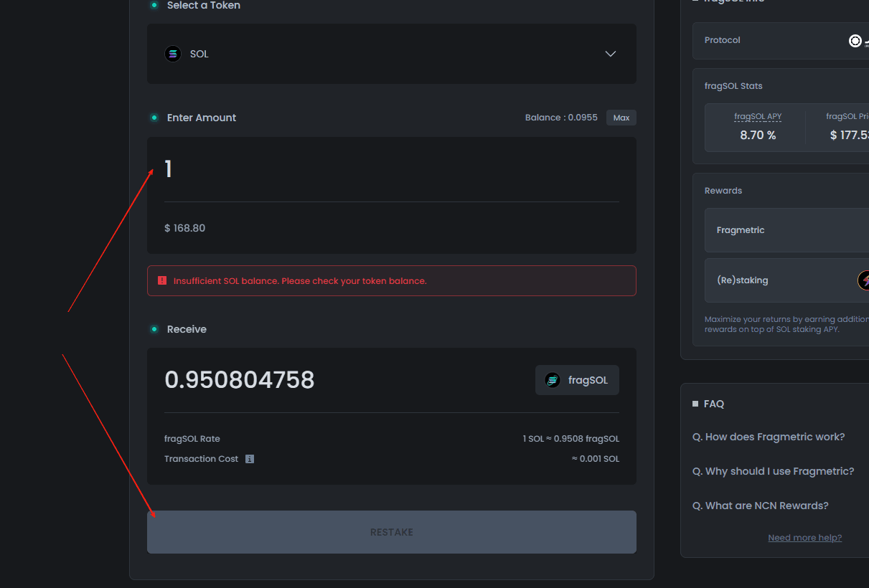Click the green dot beside Enter Amount
Viewport: 869px width, 588px height.
coord(154,118)
